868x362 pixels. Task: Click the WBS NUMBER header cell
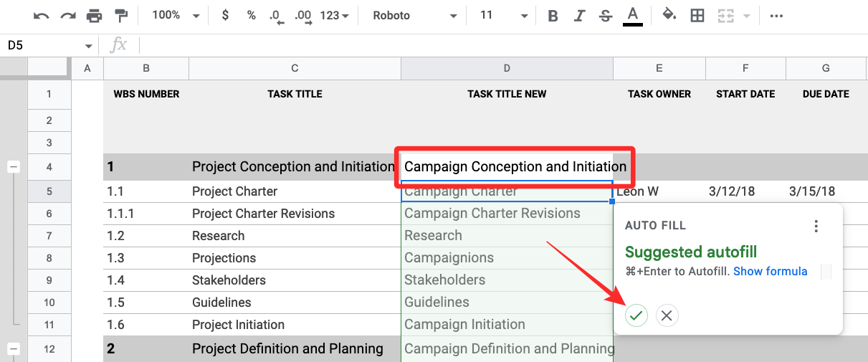coord(146,94)
